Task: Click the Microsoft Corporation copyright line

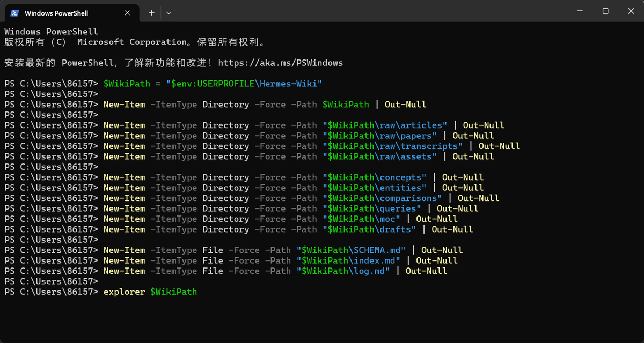Action: pos(135,42)
